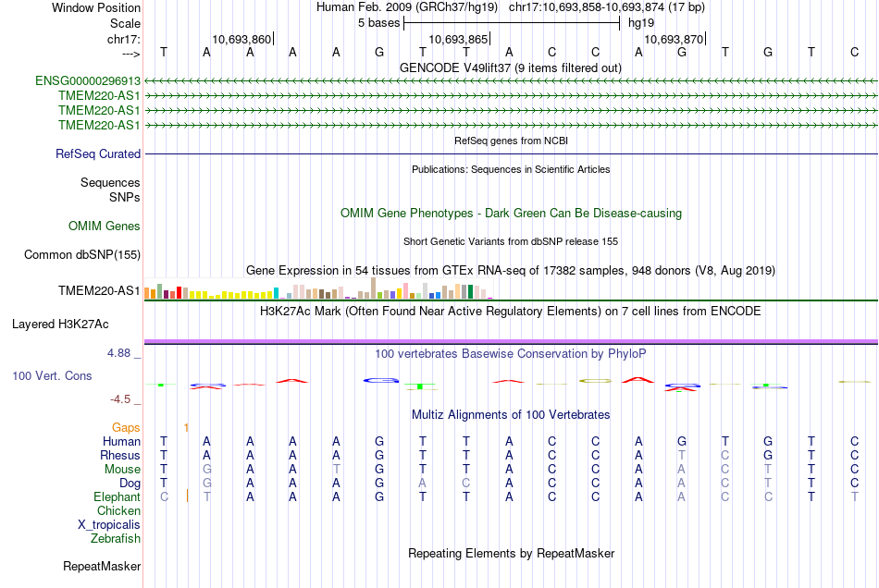879x588 pixels.
Task: Click the Window Position label
Action: pyautogui.click(x=96, y=7)
